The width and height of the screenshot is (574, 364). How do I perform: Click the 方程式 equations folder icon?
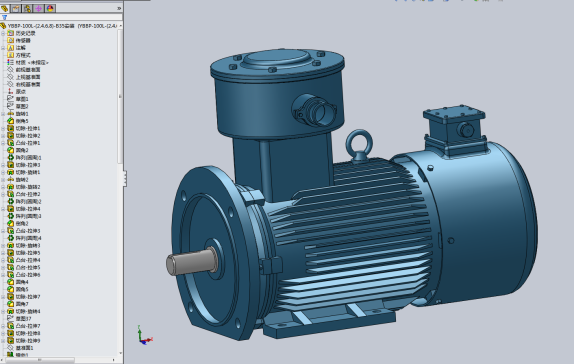(11, 55)
